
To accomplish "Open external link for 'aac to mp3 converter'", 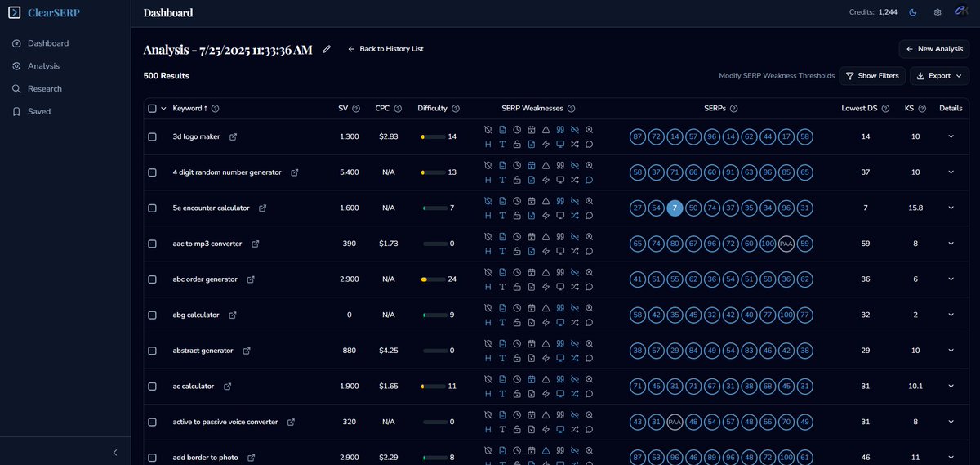I will [x=255, y=244].
